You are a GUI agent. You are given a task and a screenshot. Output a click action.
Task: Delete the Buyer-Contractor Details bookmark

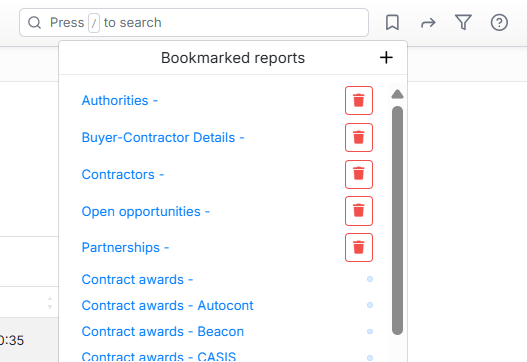tap(359, 137)
